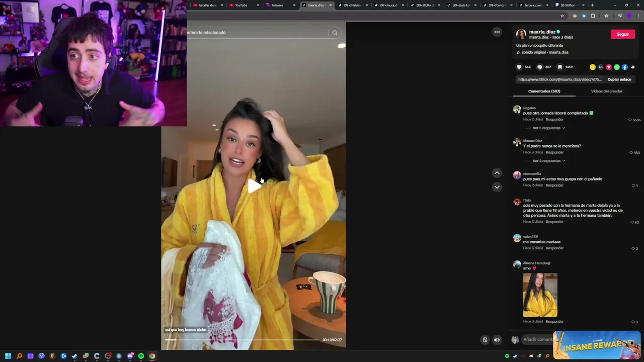Open maarta_diaz profile avatar
Viewport: 644px width, 362px height.
point(521,34)
